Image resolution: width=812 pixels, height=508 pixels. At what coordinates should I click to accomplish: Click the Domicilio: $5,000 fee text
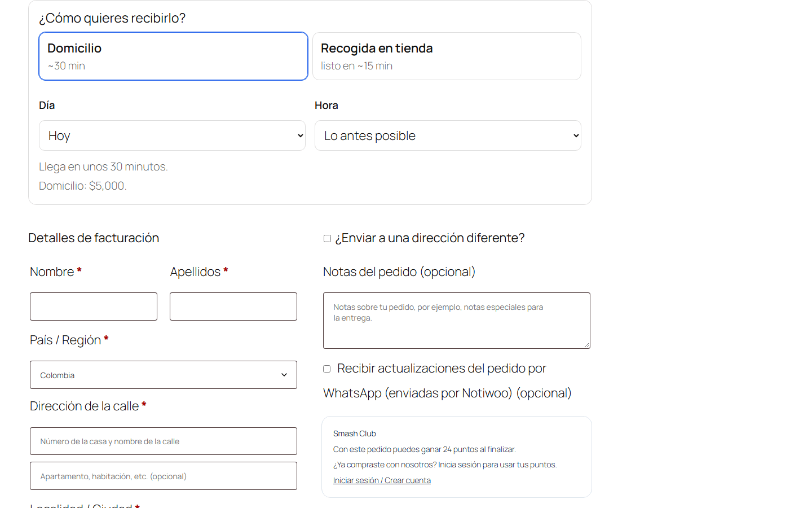point(82,186)
